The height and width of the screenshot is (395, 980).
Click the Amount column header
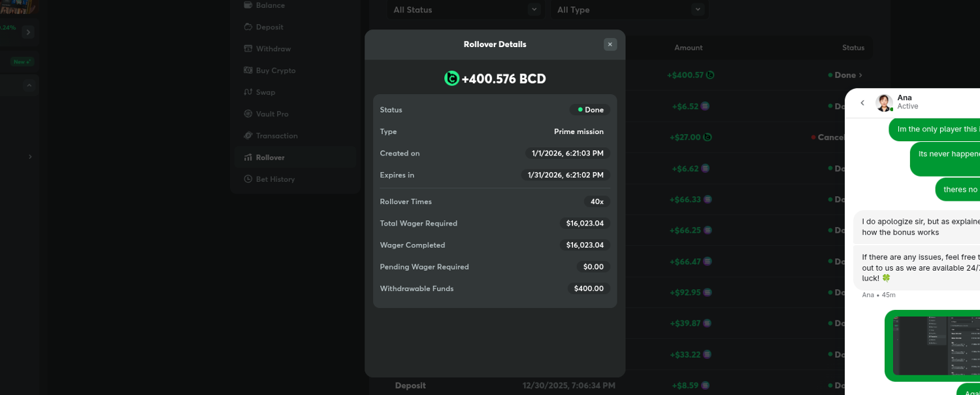tap(689, 48)
